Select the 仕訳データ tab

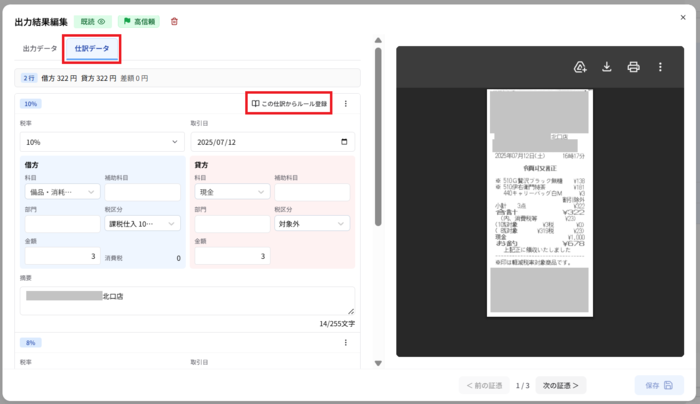click(92, 48)
